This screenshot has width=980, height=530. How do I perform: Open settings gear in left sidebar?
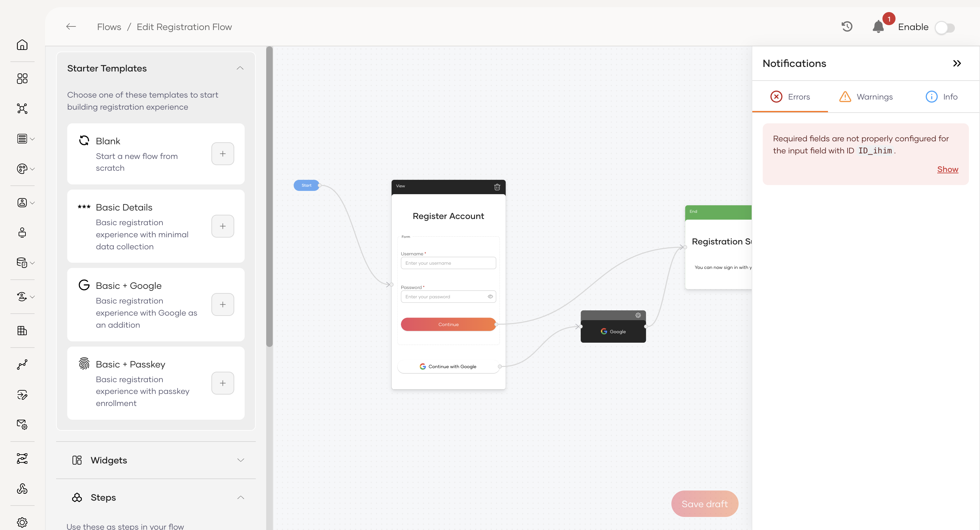(x=22, y=522)
